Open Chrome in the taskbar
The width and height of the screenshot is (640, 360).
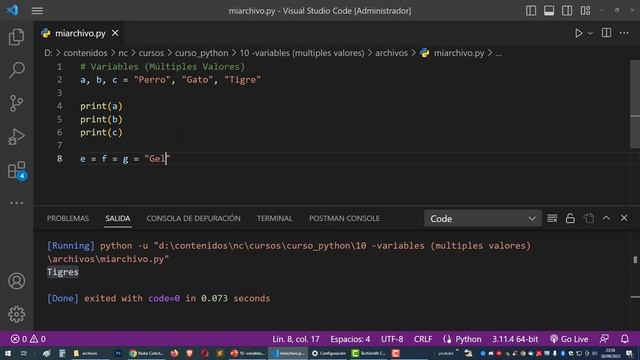point(146,353)
